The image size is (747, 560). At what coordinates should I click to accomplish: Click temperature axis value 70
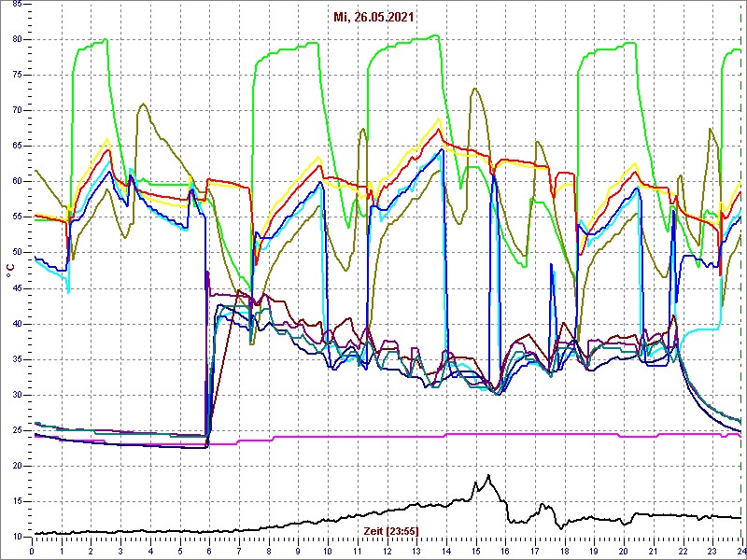[x=17, y=111]
